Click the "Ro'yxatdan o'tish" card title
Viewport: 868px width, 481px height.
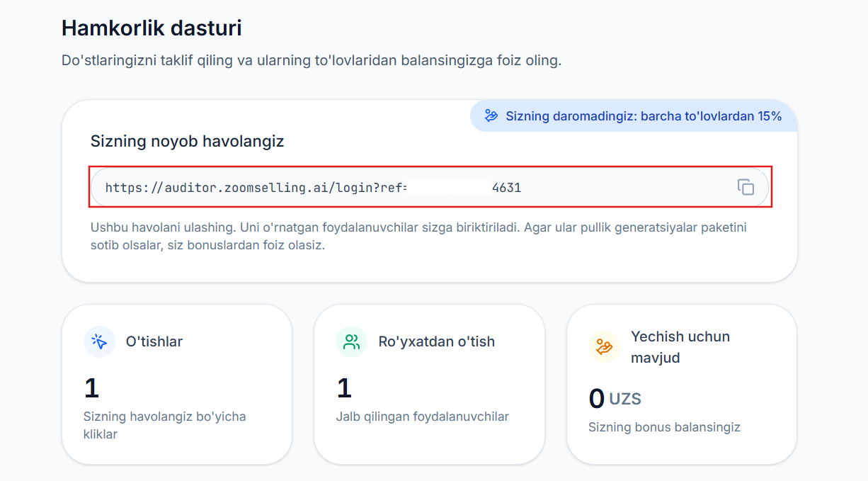[437, 341]
